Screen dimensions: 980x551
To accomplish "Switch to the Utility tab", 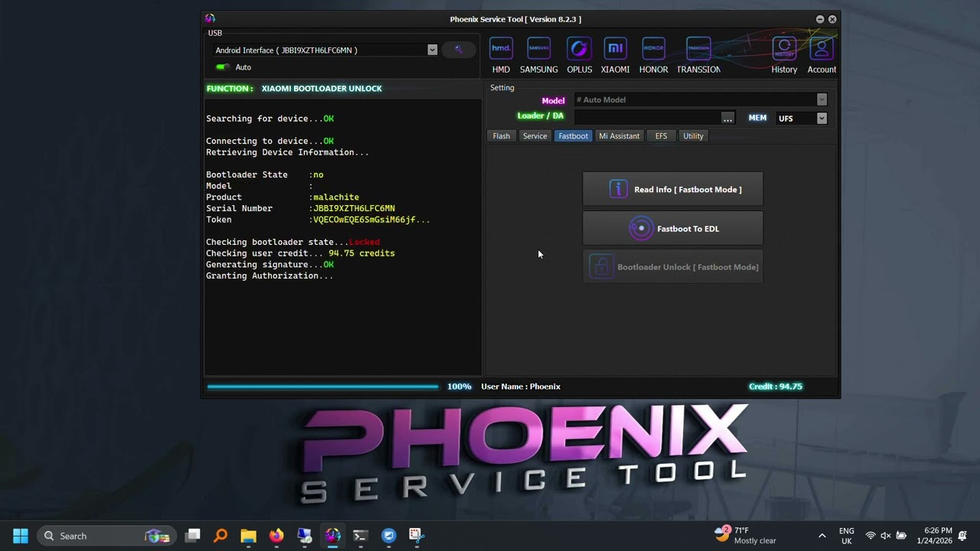I will (x=694, y=136).
